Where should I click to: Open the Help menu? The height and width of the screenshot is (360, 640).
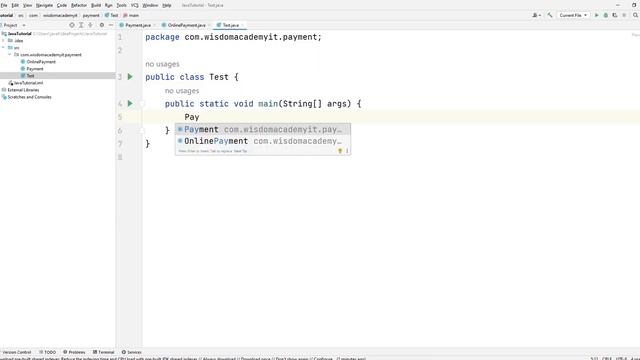click(167, 5)
